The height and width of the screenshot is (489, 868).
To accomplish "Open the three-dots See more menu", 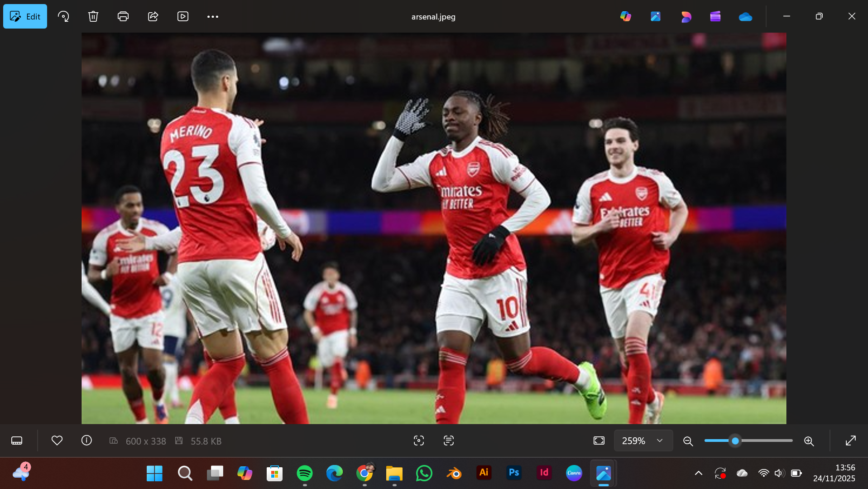I will coord(213,16).
